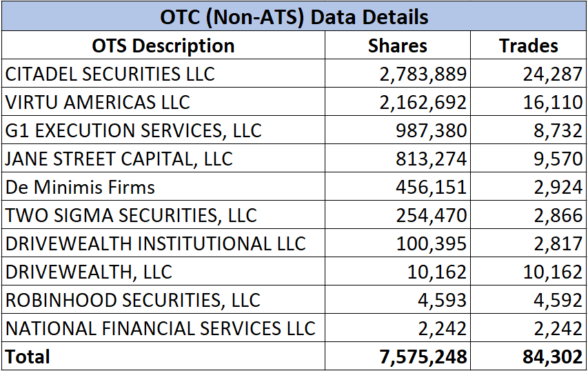Select the total shares value 7,575,248
The width and height of the screenshot is (588, 371).
(423, 357)
